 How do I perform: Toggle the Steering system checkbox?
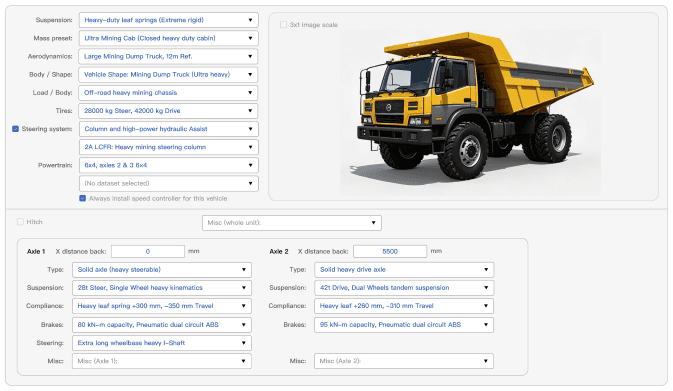15,129
